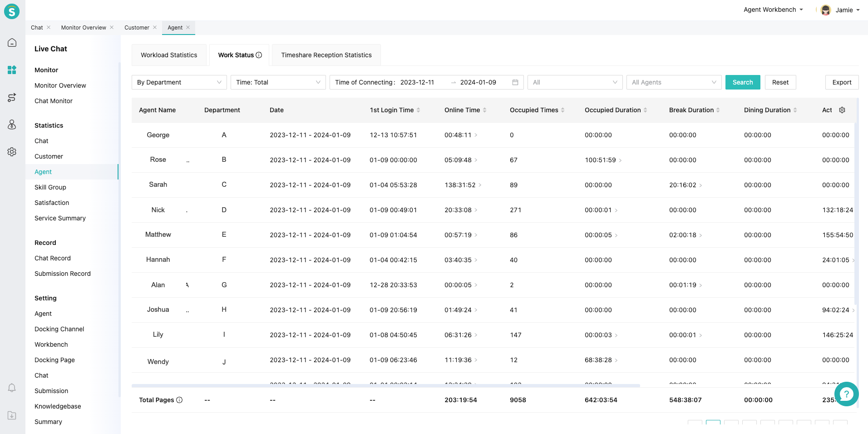Open Satisfaction statistics
Image resolution: width=868 pixels, height=434 pixels.
52,203
